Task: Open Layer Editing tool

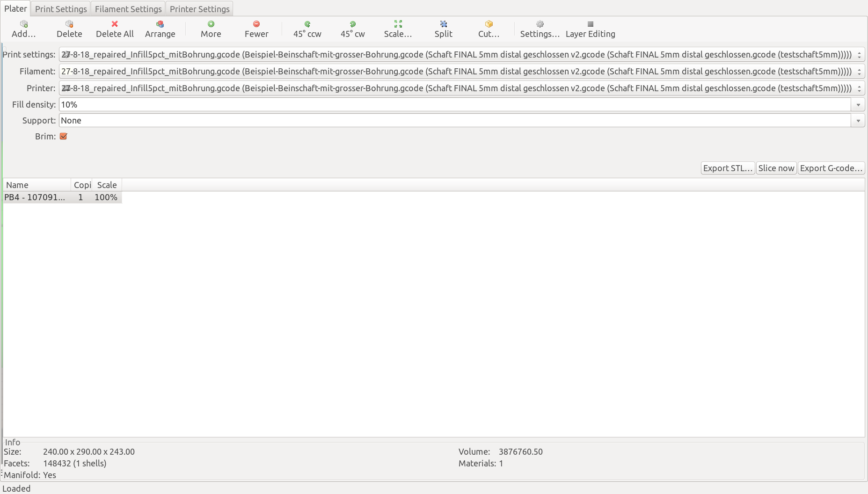Action: coord(591,29)
